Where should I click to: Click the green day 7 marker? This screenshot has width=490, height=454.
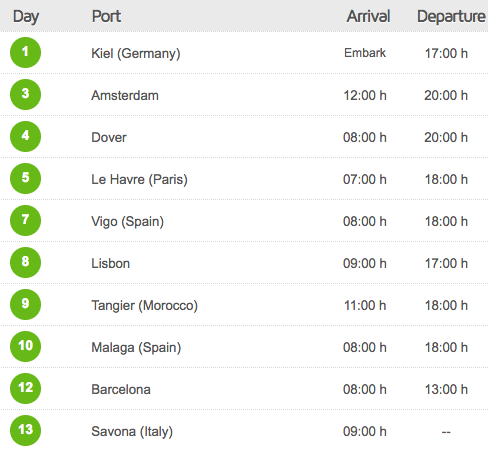click(x=25, y=221)
